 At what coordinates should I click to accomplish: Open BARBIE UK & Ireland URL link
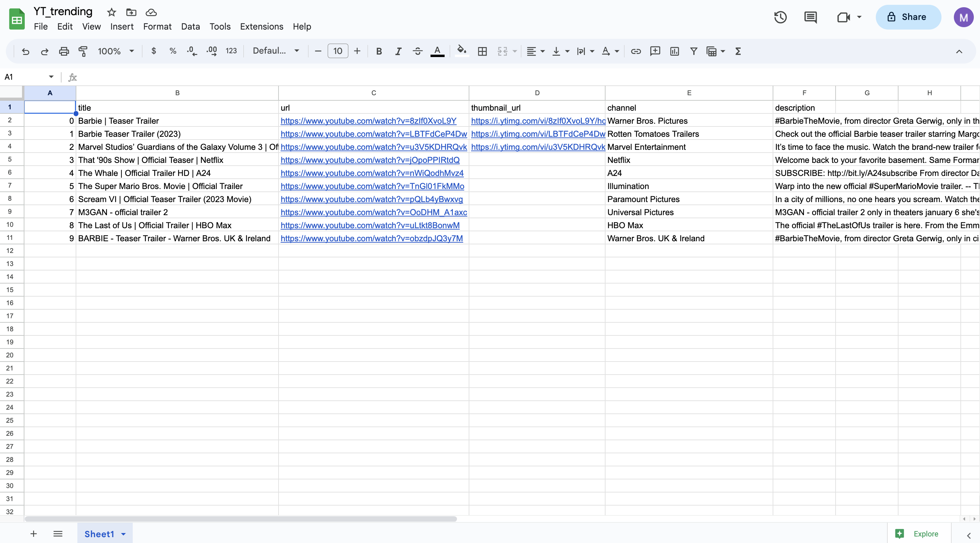click(372, 239)
